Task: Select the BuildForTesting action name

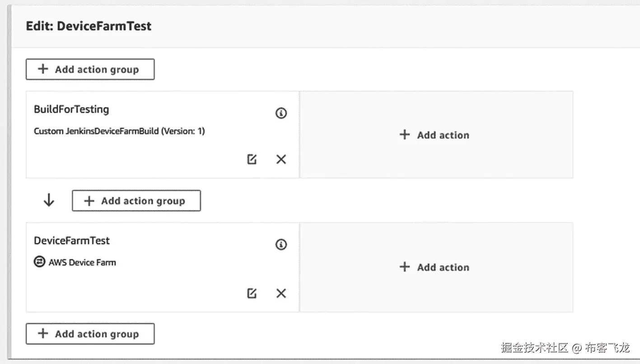Action: 71,109
